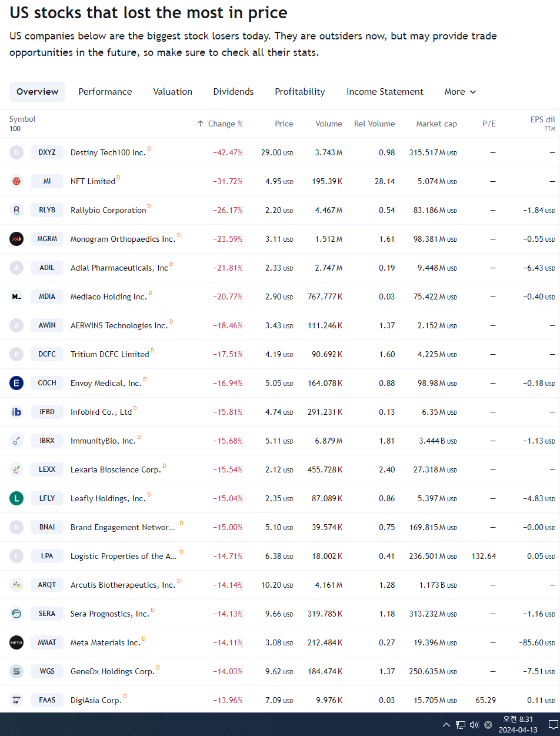Open network status tray icon
Viewport: 560px width, 736px height.
click(461, 725)
